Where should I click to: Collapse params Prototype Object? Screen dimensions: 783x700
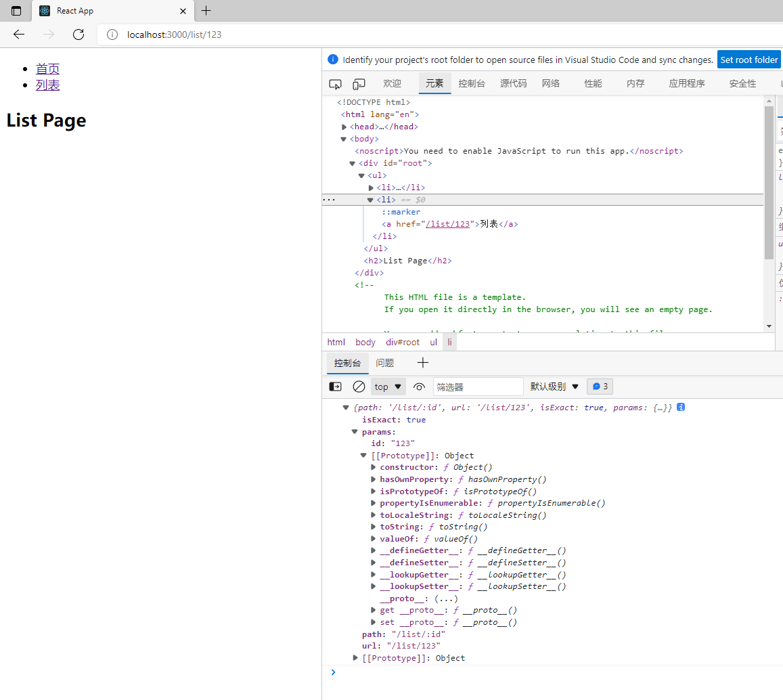pos(363,456)
